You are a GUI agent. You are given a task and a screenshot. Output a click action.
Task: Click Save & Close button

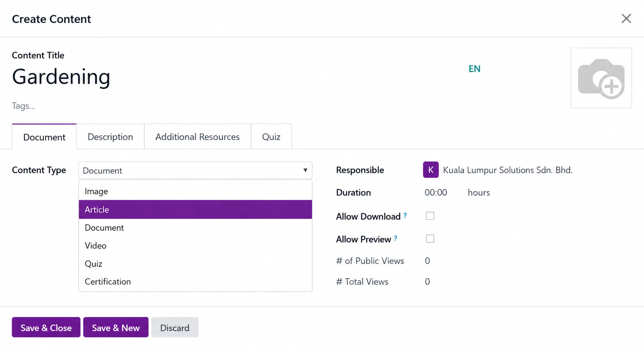(46, 327)
